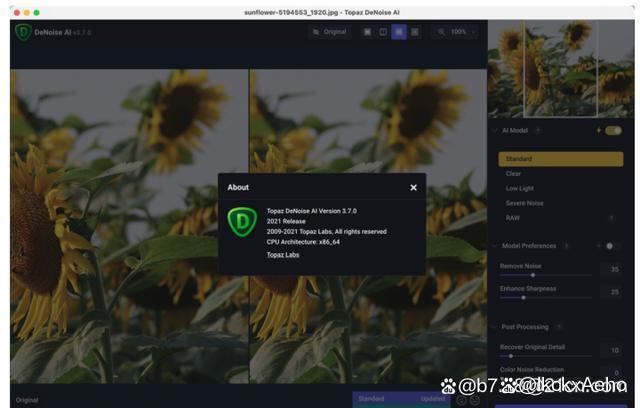Click the Recover Original Detail value field
The image size is (640, 408).
pyautogui.click(x=612, y=350)
